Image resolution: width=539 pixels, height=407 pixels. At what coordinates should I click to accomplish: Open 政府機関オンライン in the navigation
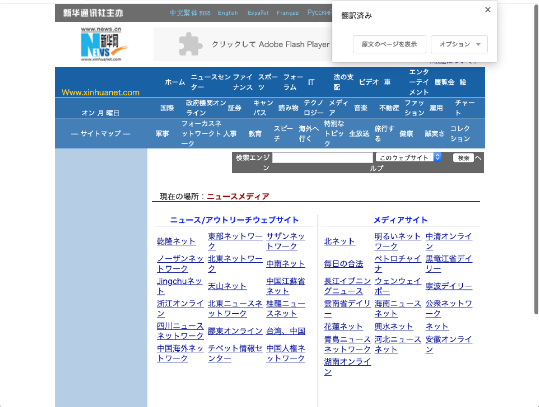click(x=206, y=108)
